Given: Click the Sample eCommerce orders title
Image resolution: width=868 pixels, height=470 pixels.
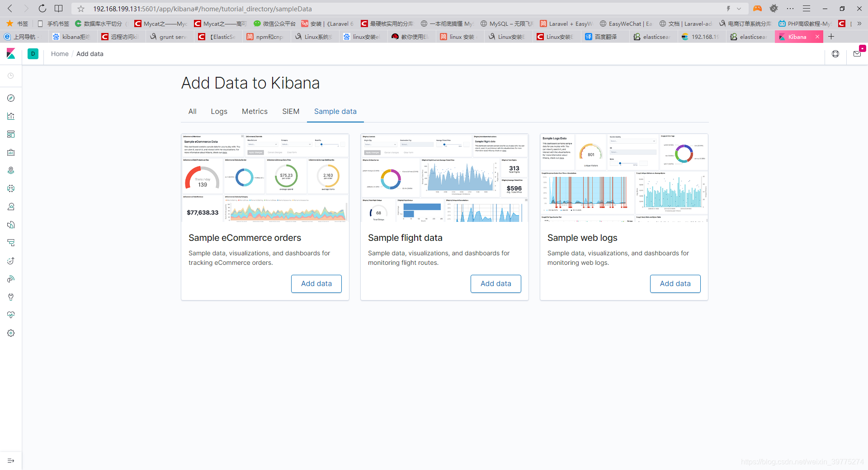Looking at the screenshot, I should pos(245,238).
